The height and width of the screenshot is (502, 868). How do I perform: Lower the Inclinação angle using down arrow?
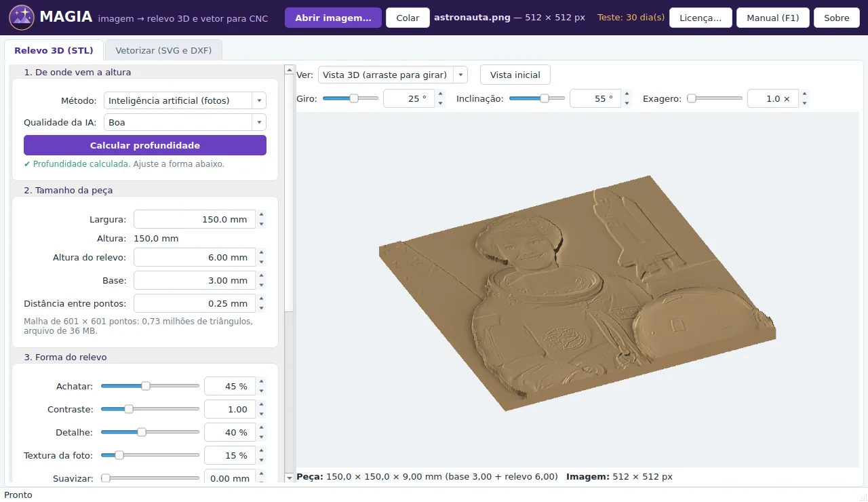coord(627,103)
